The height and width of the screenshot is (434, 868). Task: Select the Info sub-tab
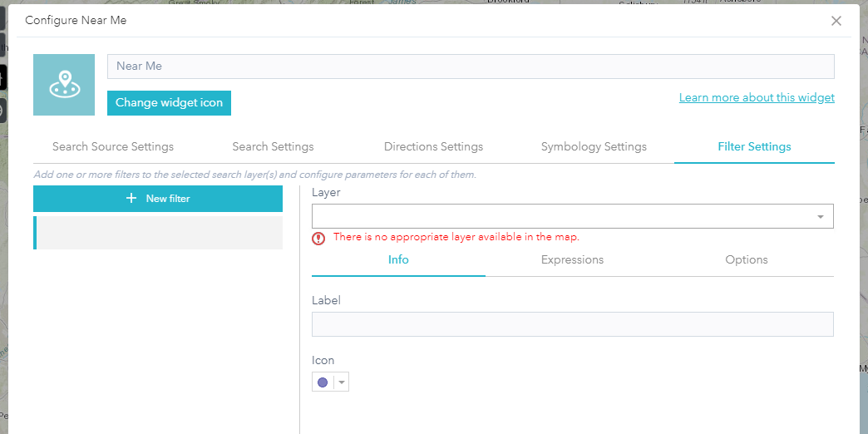click(398, 259)
